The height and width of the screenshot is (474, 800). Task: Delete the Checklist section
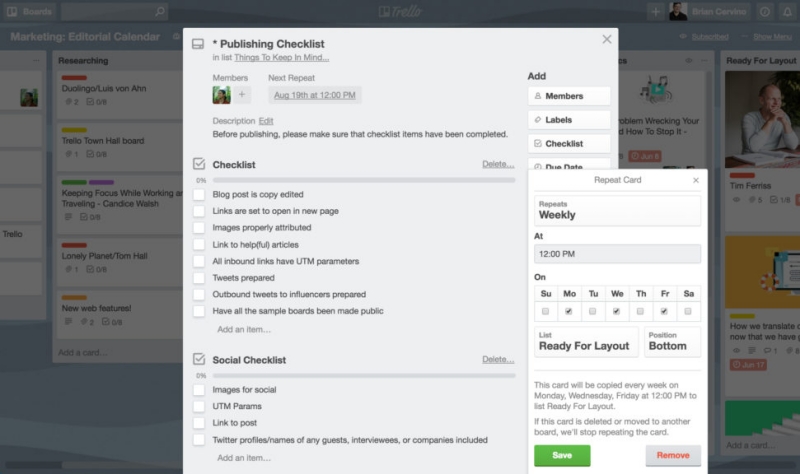coord(498,164)
